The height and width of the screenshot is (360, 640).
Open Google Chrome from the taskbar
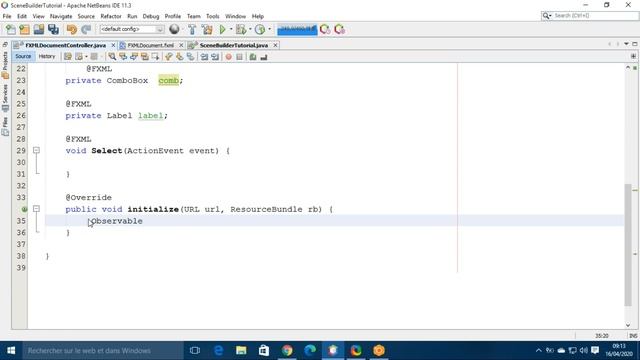[287, 351]
